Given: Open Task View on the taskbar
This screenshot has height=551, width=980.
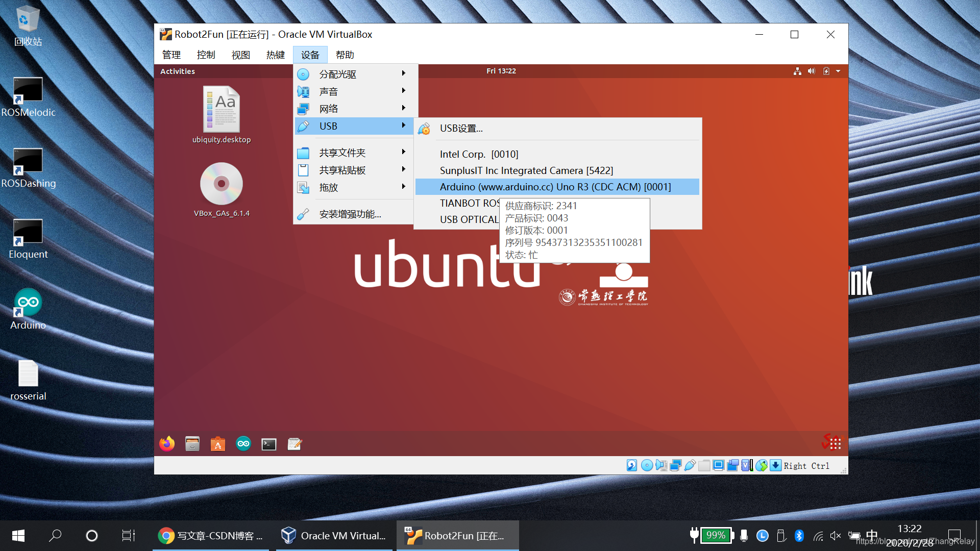Looking at the screenshot, I should 128,536.
